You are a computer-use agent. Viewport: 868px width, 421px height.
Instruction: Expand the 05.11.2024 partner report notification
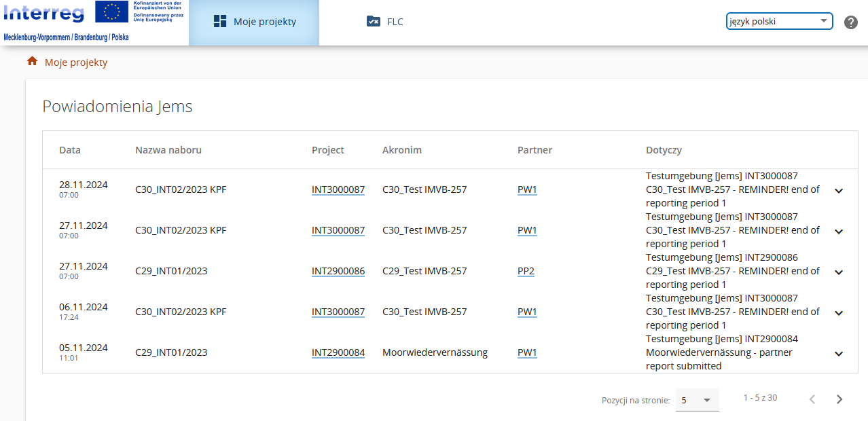point(839,354)
